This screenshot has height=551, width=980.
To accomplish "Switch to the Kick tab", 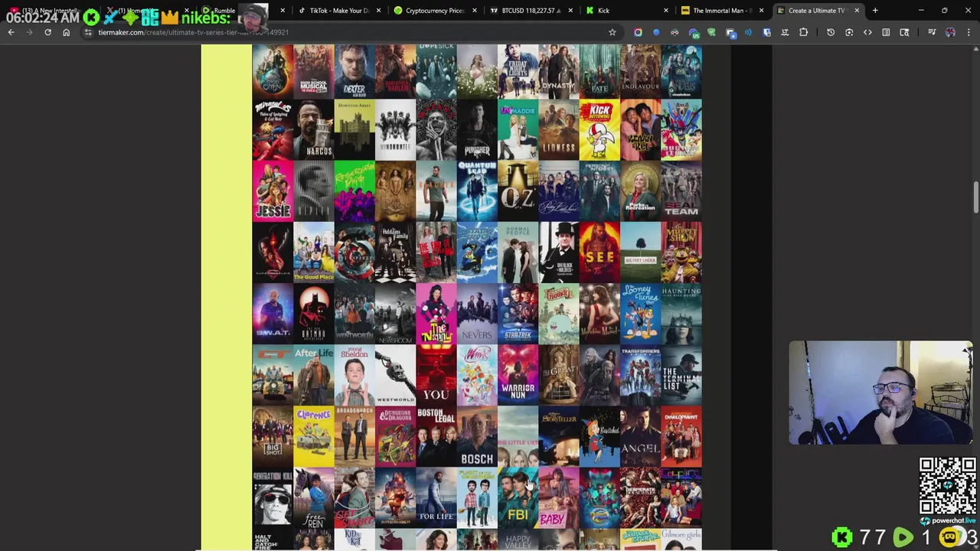I will point(626,11).
